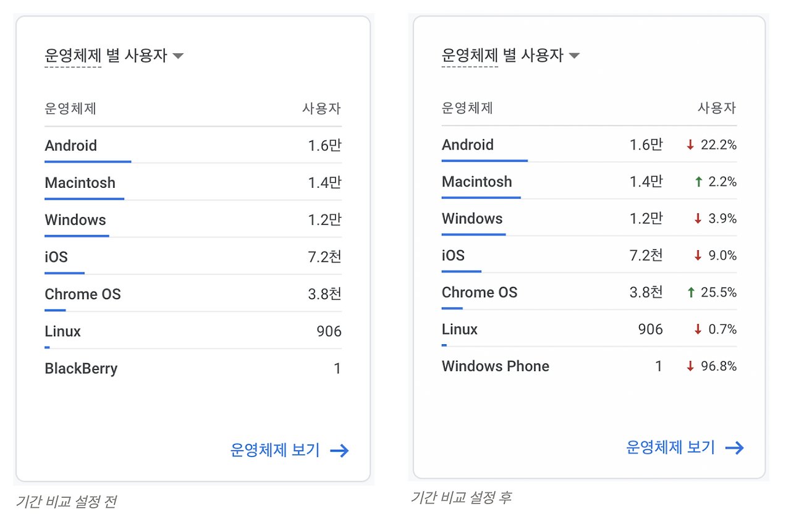This screenshot has height=532, width=791.
Task: Select the Android row in left card
Action: 193,146
